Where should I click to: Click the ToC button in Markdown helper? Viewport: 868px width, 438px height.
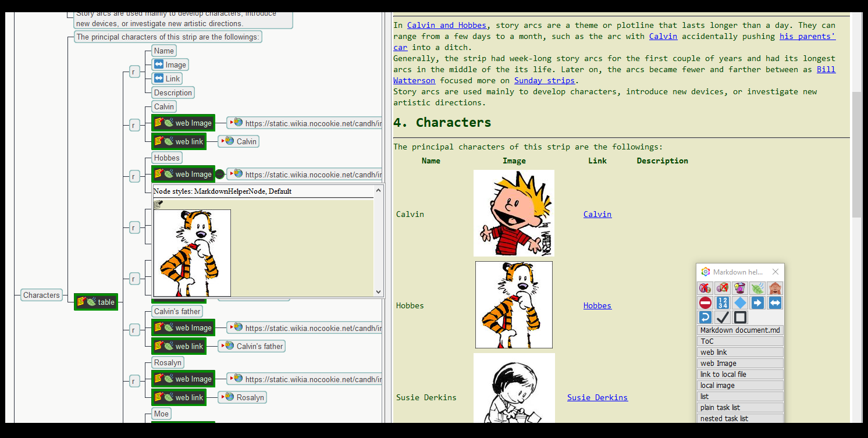(x=740, y=341)
